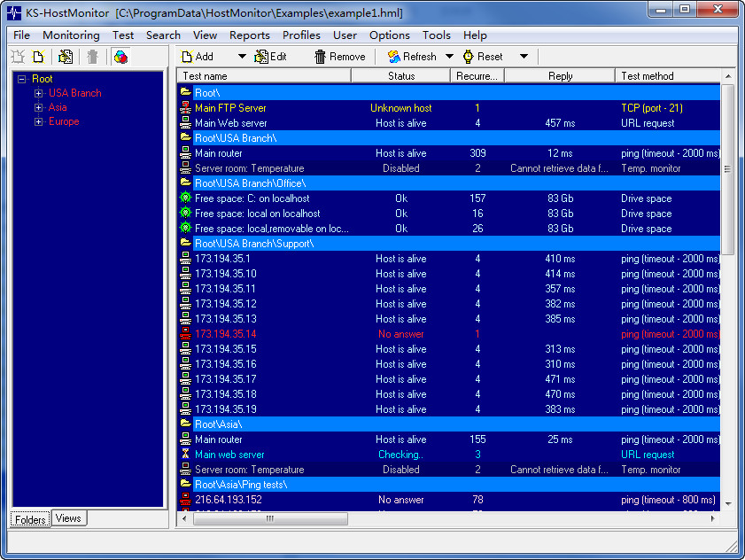Viewport: 745px width, 560px height.
Task: Sort by the Status column header
Action: 401,76
